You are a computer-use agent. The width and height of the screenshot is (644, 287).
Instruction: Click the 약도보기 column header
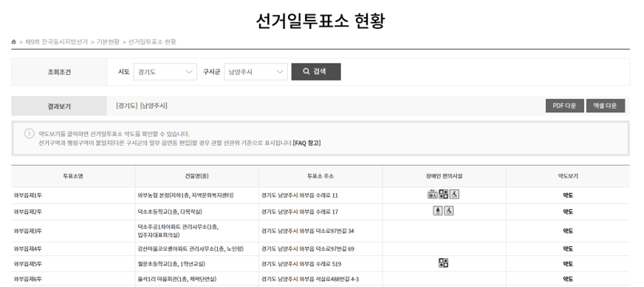[x=568, y=176]
